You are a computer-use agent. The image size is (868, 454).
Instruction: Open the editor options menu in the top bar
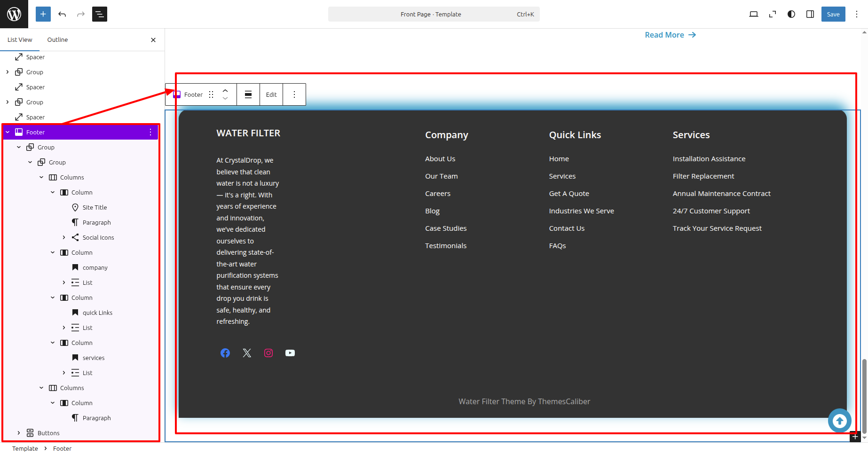(857, 14)
